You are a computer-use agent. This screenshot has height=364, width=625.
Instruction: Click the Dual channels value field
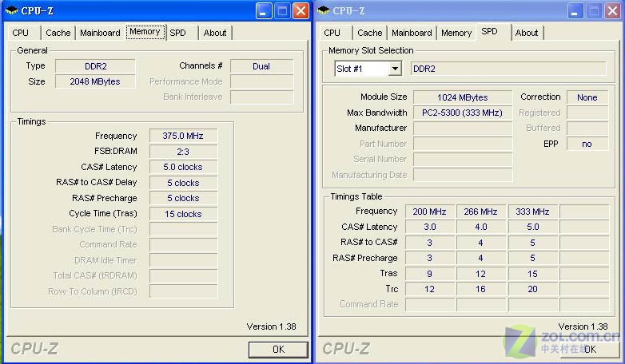(x=261, y=66)
